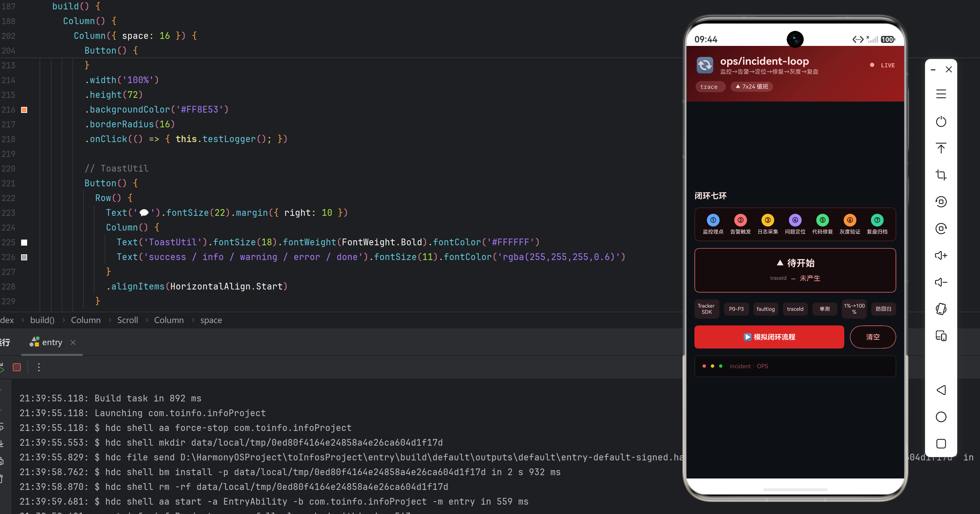This screenshot has height=514, width=980.
Task: Tap the 1%→100% tag
Action: click(854, 309)
